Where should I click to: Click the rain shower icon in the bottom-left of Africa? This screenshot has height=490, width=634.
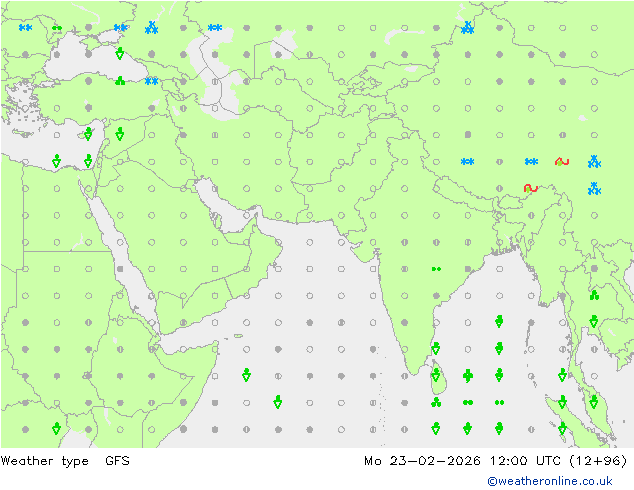pos(57,428)
